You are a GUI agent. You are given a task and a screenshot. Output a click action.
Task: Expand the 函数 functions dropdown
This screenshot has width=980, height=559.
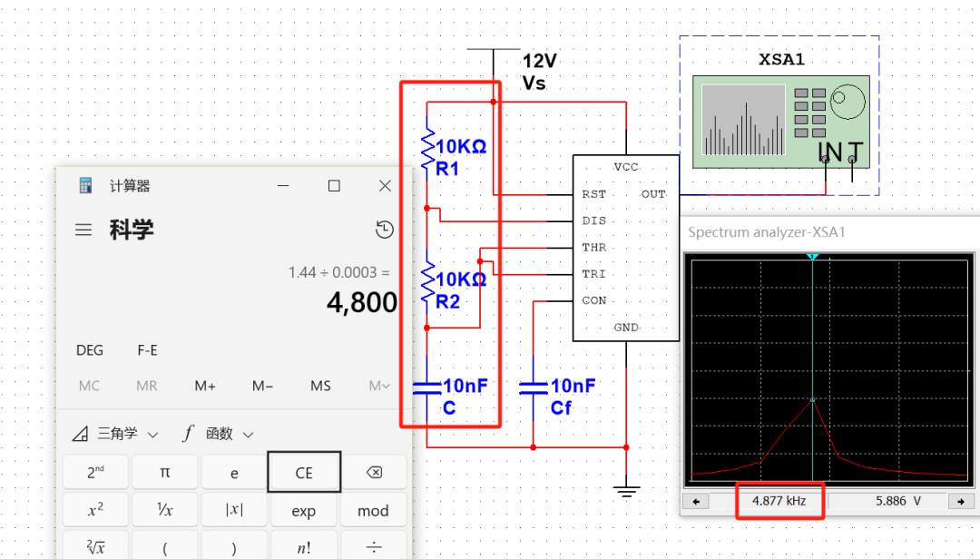tap(219, 434)
